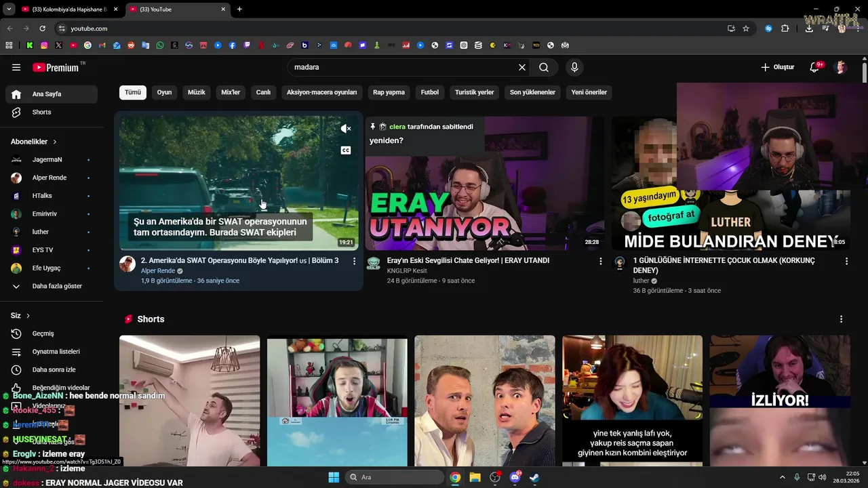Select the Oyun filter chip
868x488 pixels.
tap(165, 92)
